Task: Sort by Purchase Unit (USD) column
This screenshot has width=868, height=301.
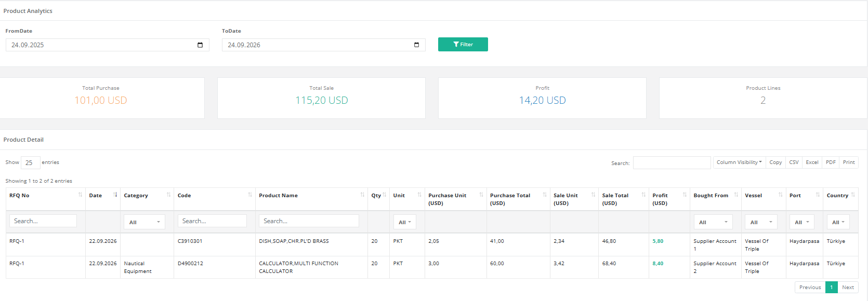Action: (456, 199)
